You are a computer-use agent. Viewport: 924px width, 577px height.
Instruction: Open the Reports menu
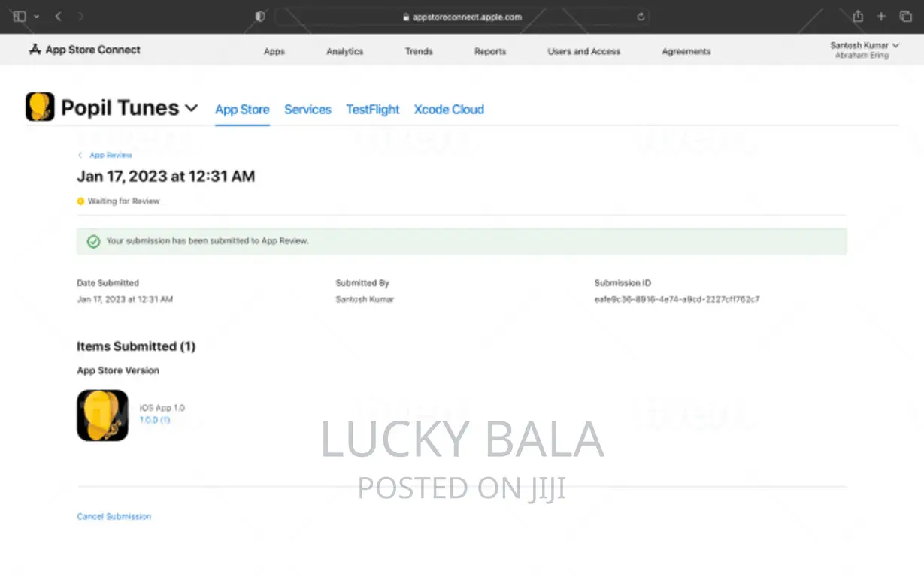[490, 52]
